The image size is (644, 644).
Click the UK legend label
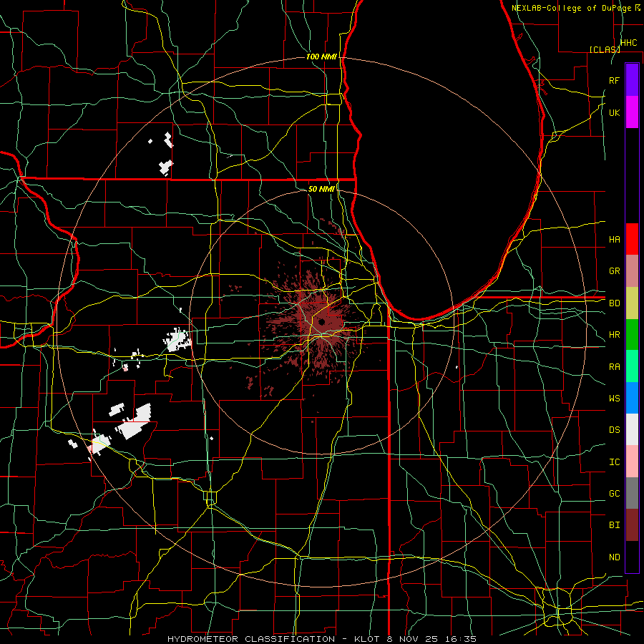tap(615, 112)
